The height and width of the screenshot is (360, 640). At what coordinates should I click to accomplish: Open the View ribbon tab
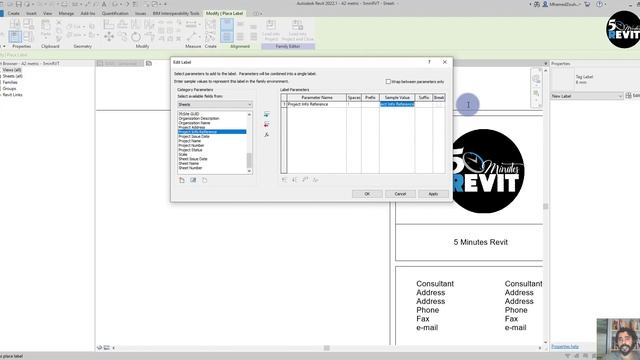(47, 13)
